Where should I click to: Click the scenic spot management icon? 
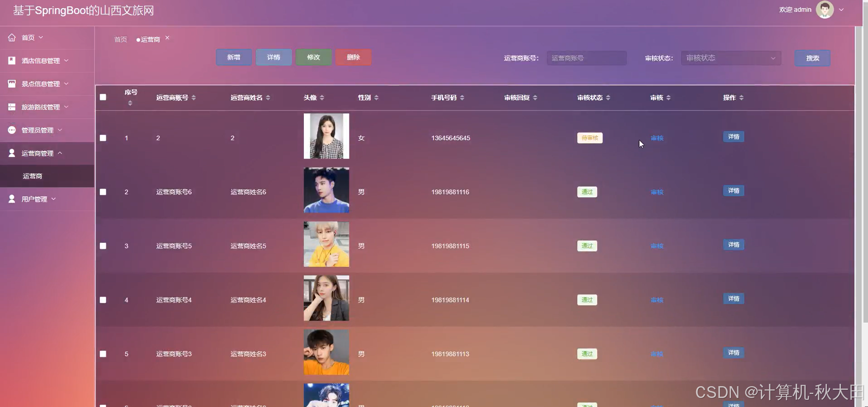tap(12, 84)
